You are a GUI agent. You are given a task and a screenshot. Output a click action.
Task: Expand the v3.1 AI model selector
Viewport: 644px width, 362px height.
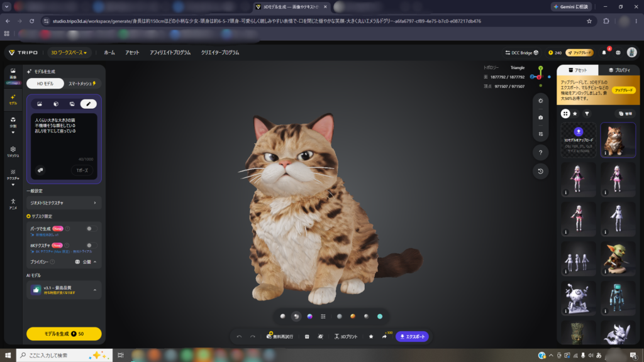click(64, 290)
